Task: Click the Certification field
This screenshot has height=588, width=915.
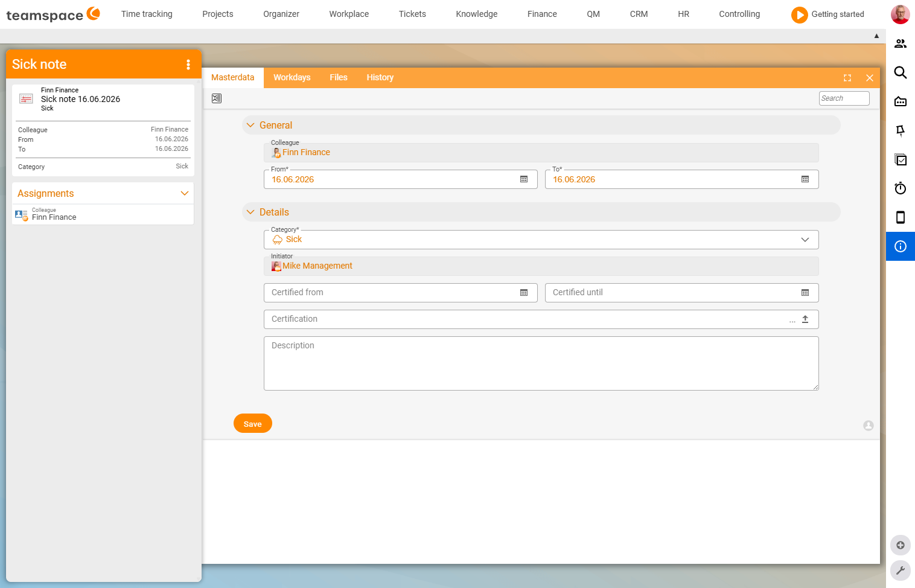Action: click(541, 319)
